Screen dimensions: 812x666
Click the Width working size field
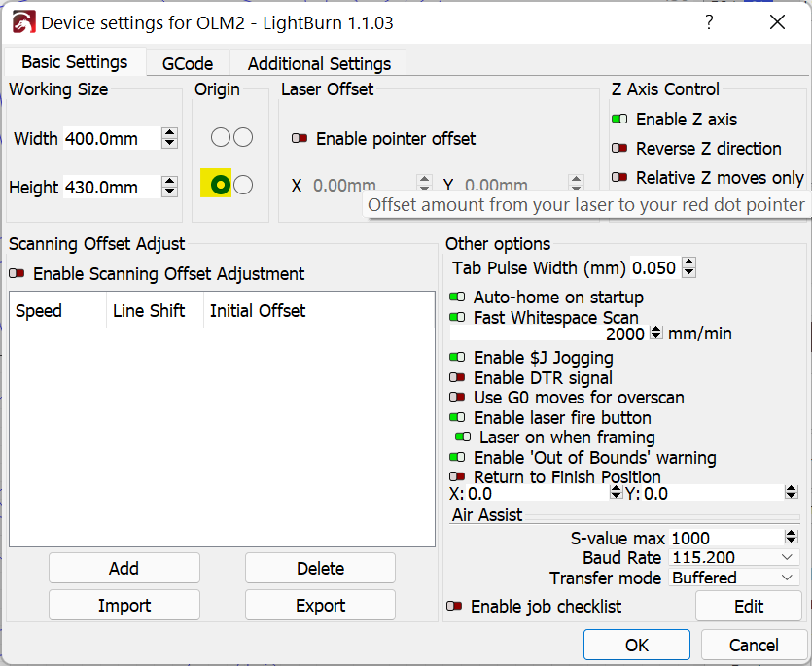pyautogui.click(x=110, y=139)
